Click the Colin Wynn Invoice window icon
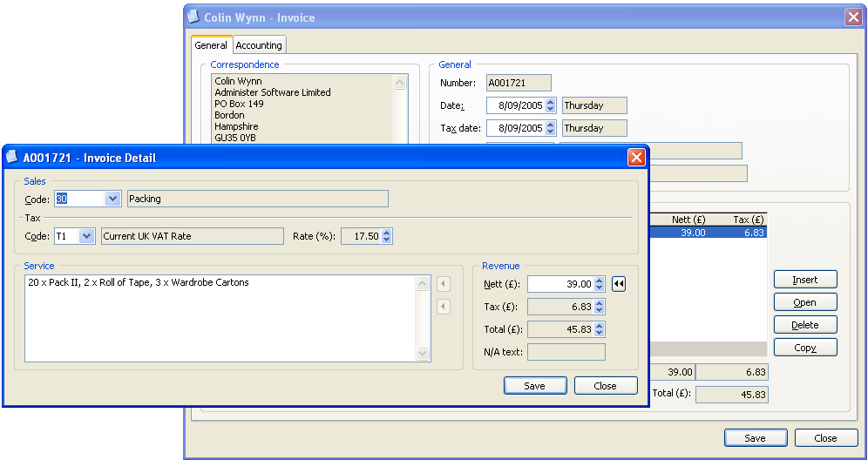The height and width of the screenshot is (460, 868). pos(193,17)
